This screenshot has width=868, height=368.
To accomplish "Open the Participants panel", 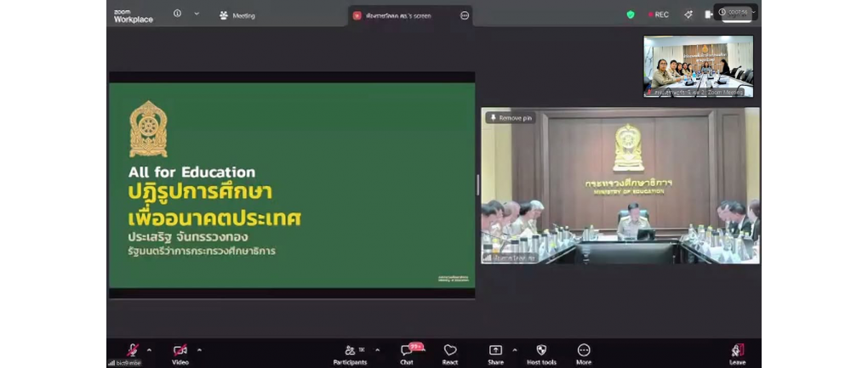I will 350,350.
